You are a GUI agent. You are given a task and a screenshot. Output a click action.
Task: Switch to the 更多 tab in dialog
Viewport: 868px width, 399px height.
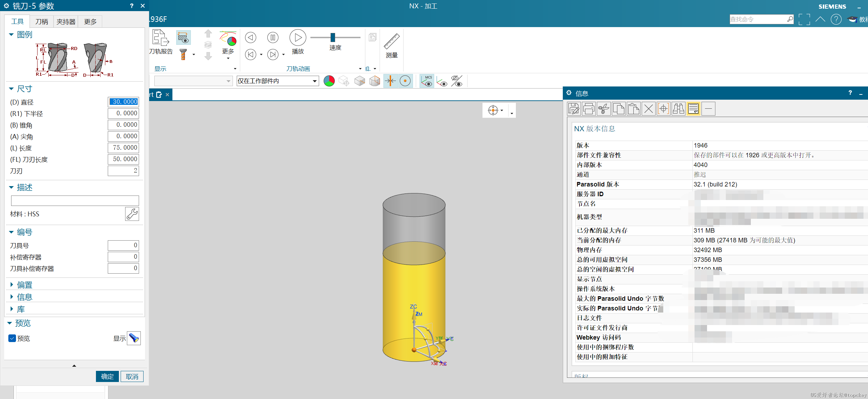point(90,22)
